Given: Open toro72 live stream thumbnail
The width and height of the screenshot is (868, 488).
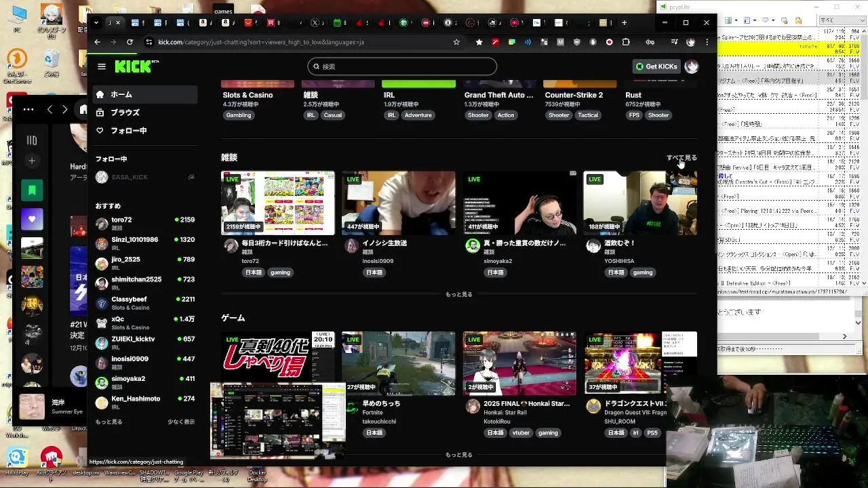Looking at the screenshot, I should point(278,203).
